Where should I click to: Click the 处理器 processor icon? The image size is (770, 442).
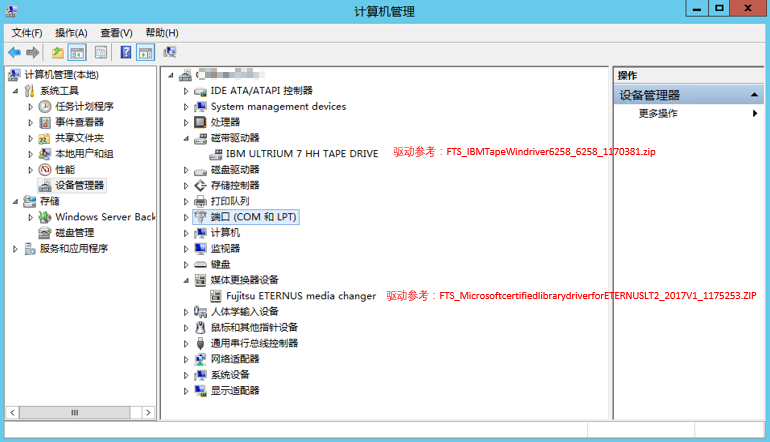click(x=200, y=122)
